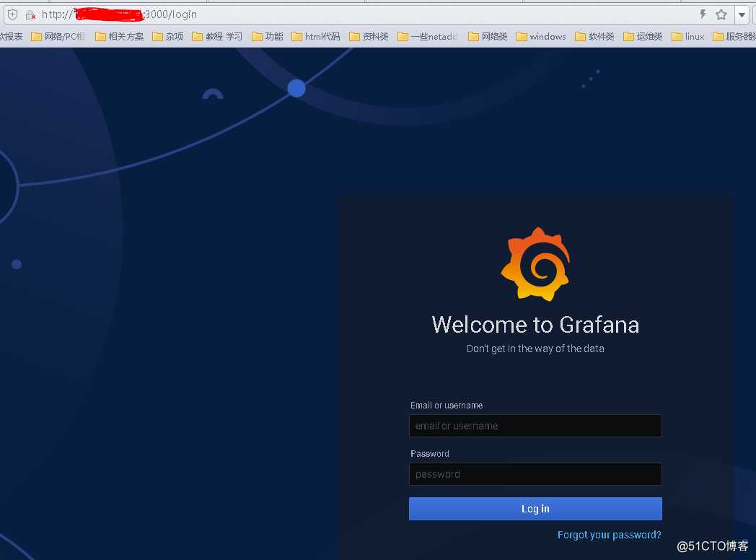The height and width of the screenshot is (560, 756).
Task: Open the 网络/PC bookmark folder
Action: (58, 36)
